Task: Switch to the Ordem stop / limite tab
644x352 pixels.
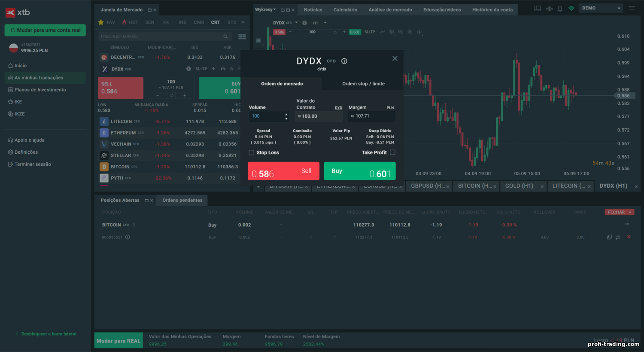Action: 363,84
